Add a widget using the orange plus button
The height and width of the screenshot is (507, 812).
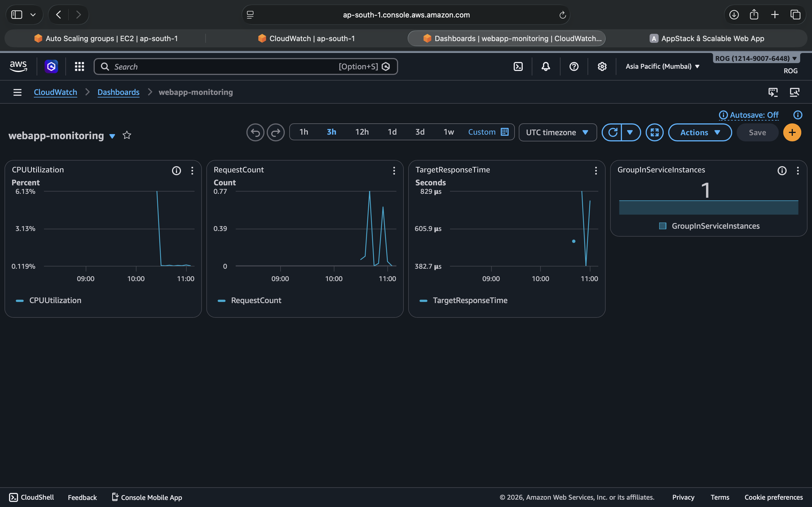pos(792,132)
